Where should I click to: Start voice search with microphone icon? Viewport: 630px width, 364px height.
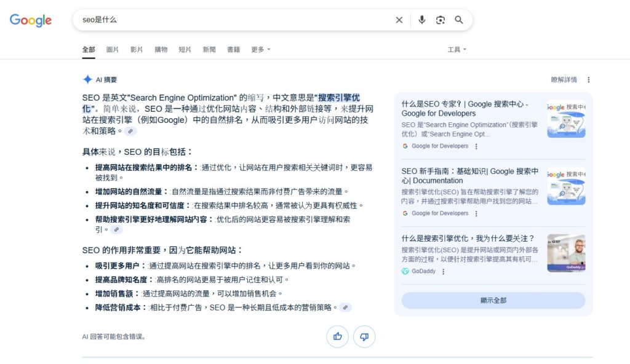pos(421,20)
